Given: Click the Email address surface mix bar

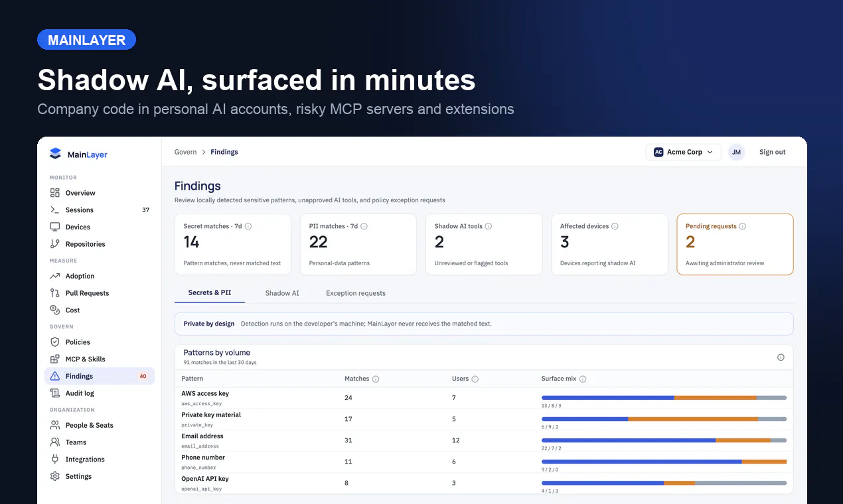Looking at the screenshot, I should [x=664, y=440].
